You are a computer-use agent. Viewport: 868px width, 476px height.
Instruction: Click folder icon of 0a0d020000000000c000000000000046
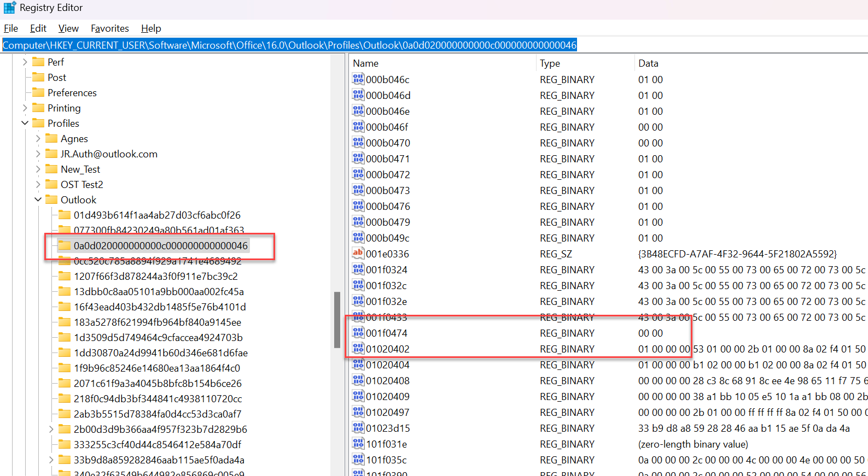[65, 245]
